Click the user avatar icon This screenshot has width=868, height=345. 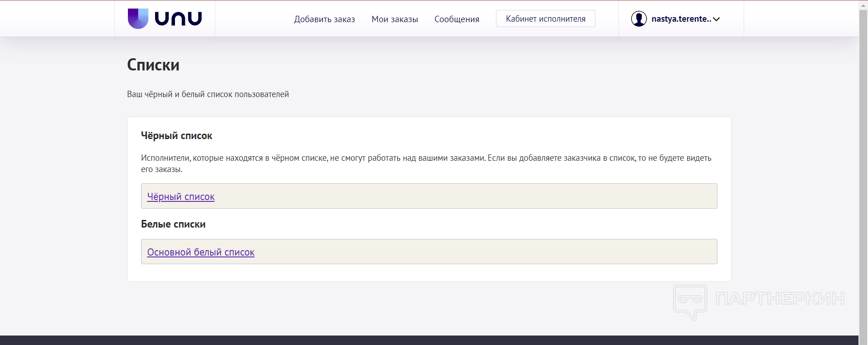(638, 19)
